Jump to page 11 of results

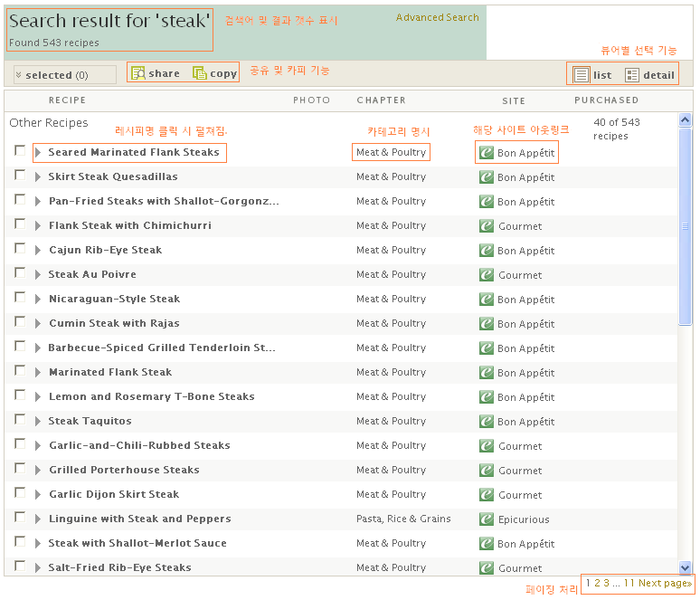coord(629,583)
